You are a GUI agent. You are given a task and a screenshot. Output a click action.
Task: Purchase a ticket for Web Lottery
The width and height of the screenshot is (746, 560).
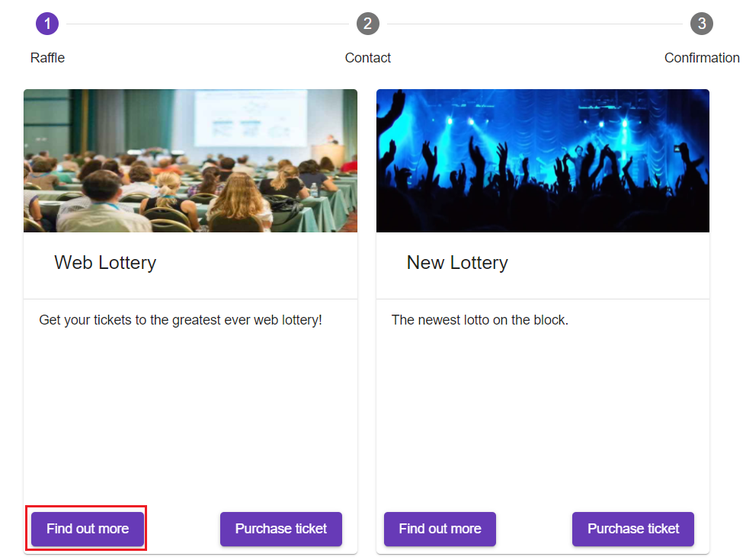(x=280, y=529)
